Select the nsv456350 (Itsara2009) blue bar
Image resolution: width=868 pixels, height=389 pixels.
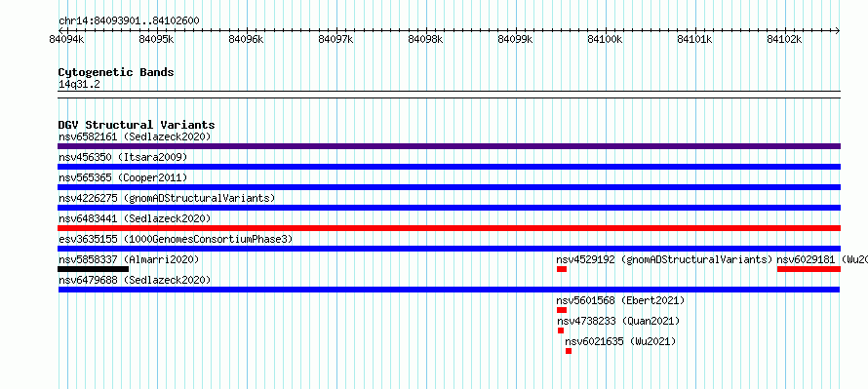pos(449,167)
